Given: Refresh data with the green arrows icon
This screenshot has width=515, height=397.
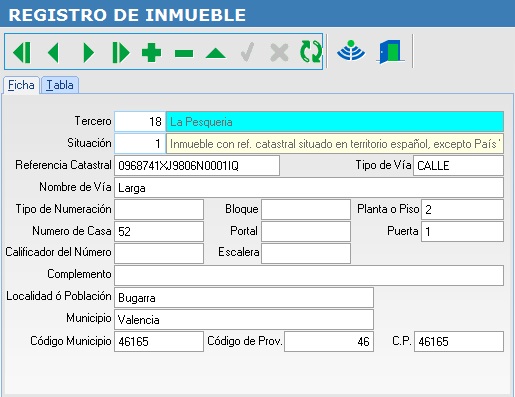Looking at the screenshot, I should 311,52.
